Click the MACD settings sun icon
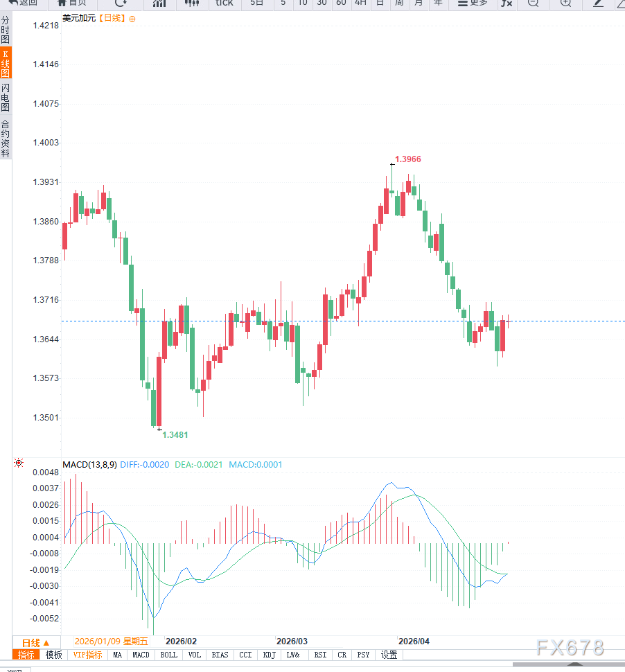625x672 pixels. (19, 463)
